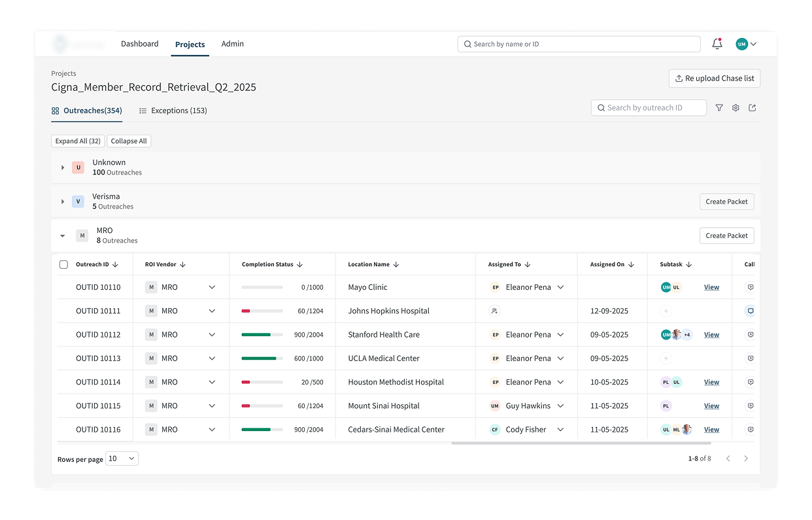Click View link for Cedars-Sinai row
This screenshot has width=812, height=520.
(711, 430)
